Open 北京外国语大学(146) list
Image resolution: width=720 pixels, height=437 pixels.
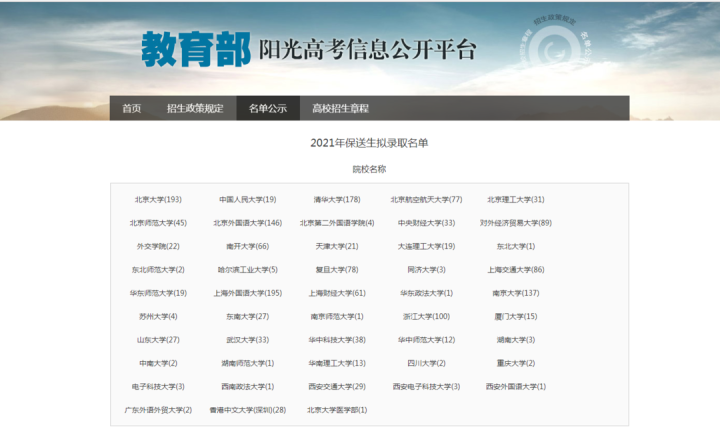[248, 223]
